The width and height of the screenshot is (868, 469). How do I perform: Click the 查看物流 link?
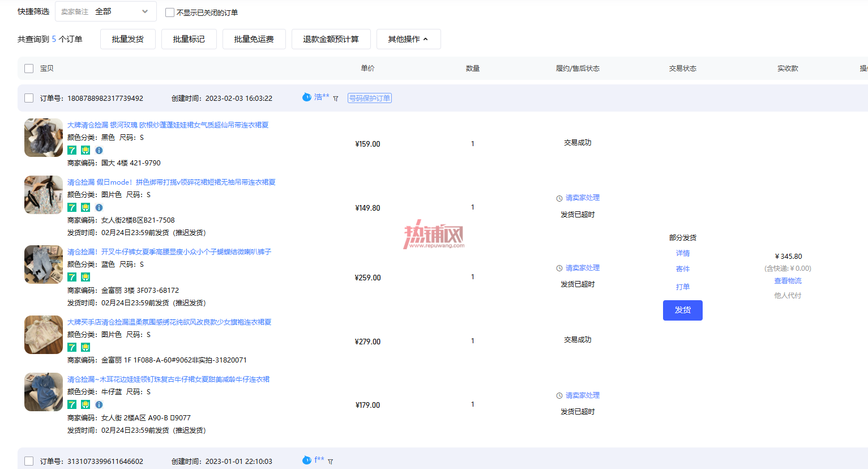788,281
